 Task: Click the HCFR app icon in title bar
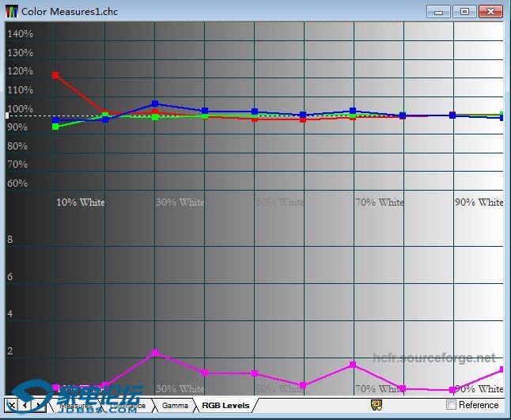pyautogui.click(x=11, y=11)
